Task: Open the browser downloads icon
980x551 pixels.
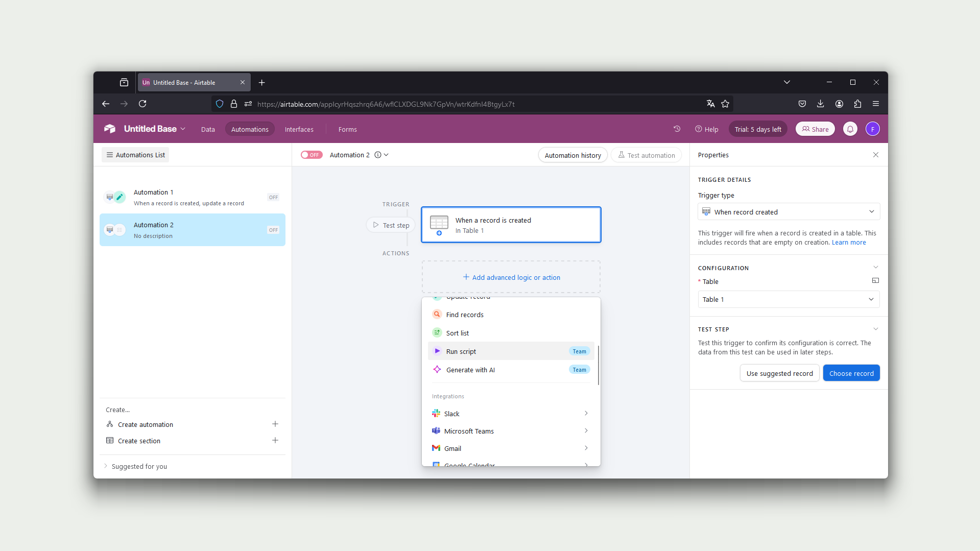Action: pyautogui.click(x=821, y=104)
